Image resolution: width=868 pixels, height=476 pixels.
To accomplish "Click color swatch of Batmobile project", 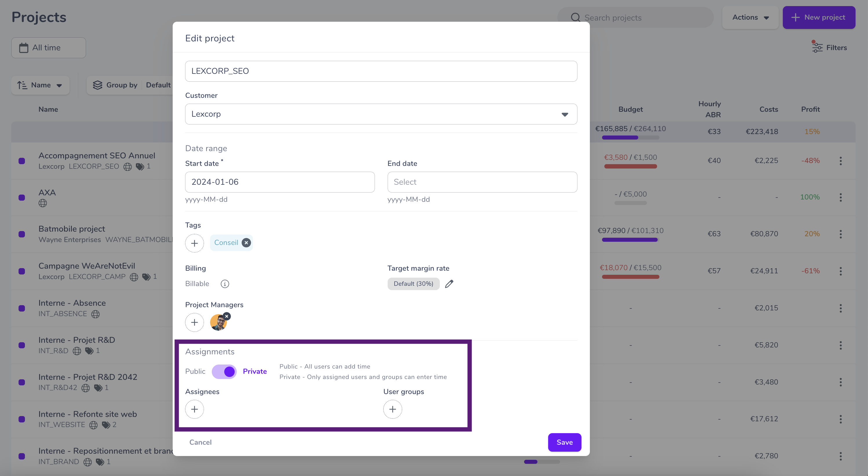I will click(22, 234).
